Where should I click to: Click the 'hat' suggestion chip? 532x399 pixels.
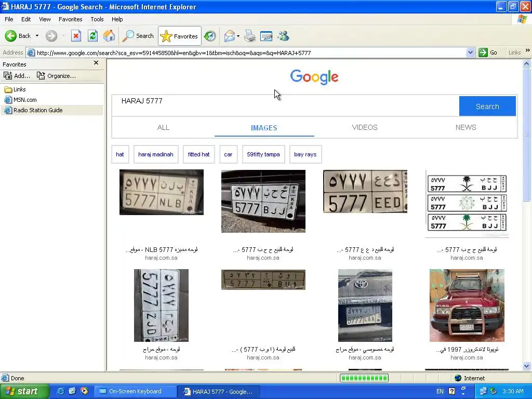pyautogui.click(x=120, y=154)
